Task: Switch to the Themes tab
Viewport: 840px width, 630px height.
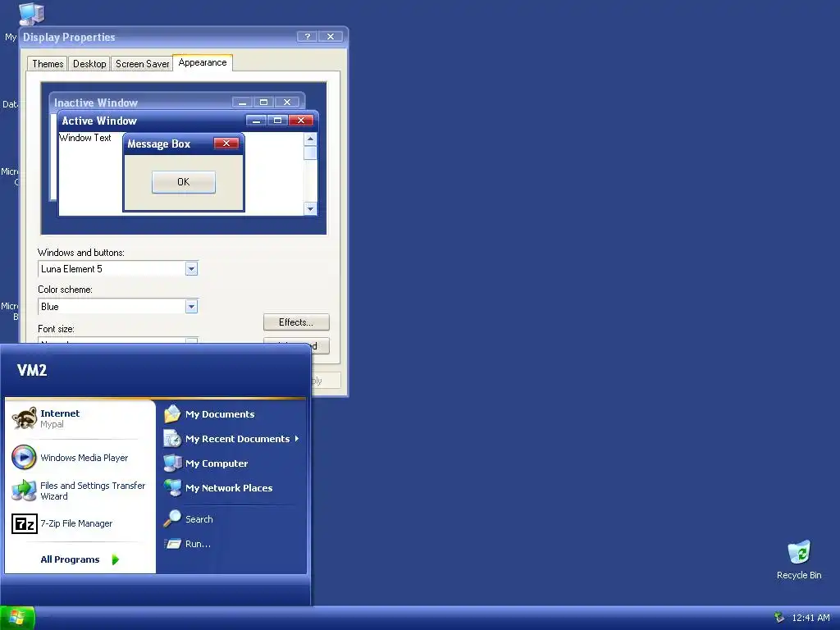Action: click(48, 64)
